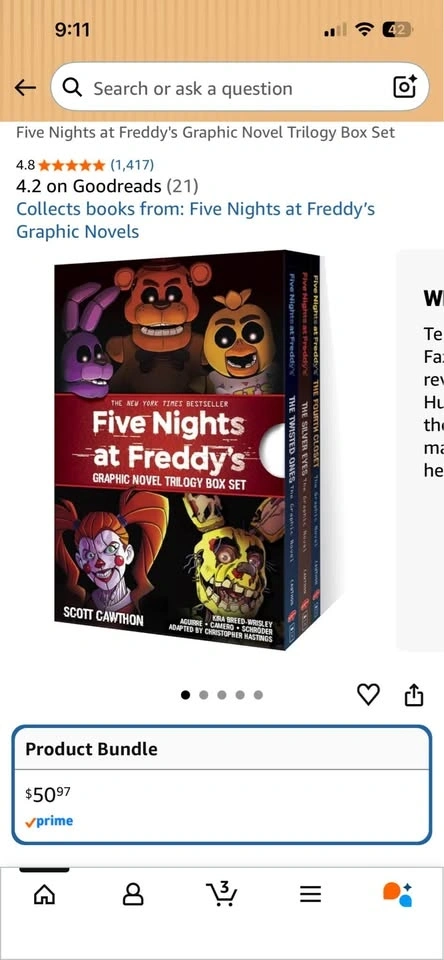Launch the Rufus AI assistant icon
This screenshot has width=444, height=960.
click(x=398, y=894)
